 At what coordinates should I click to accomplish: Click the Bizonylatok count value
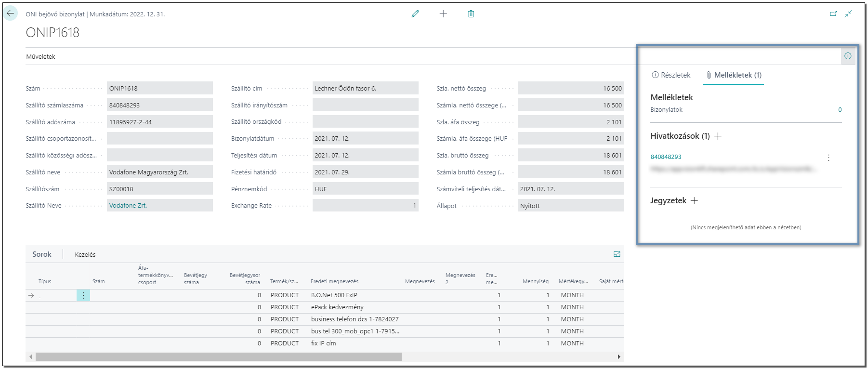tap(840, 110)
